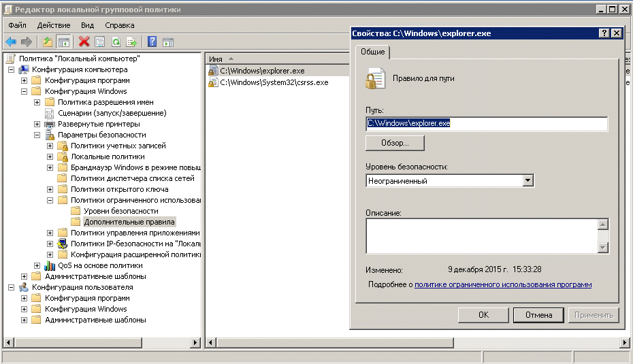Collapse the first 'Конфигурация Windows' node
Viewport: 633px width, 364px height.
(25, 91)
